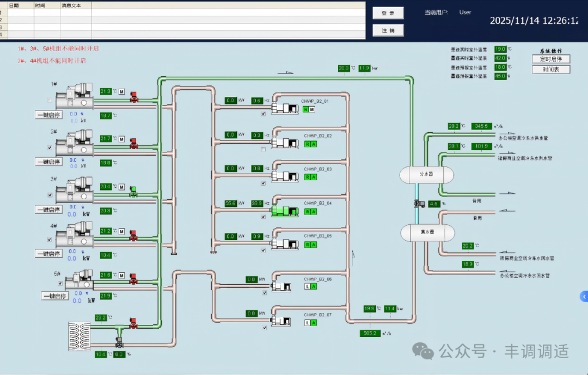The image size is (588, 375).
Task: Click R A status badge of CHWP_B2_04
Action: [x=310, y=212]
